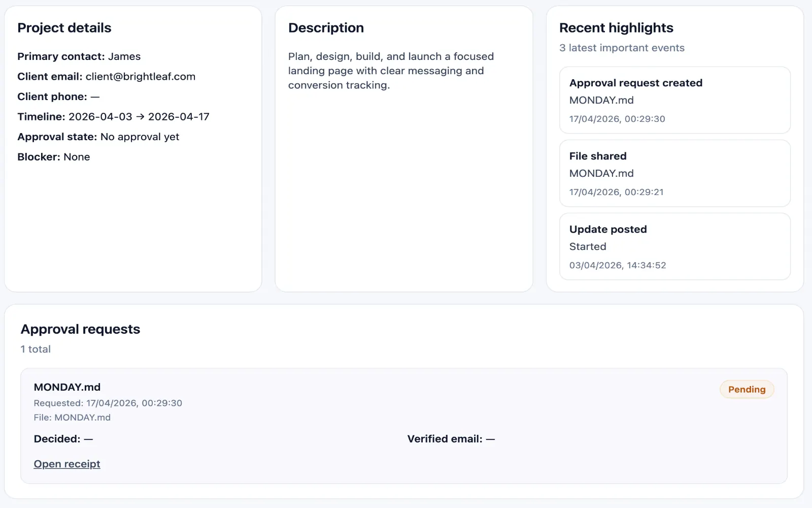Screen dimensions: 812x508
Task: Click the Pending status badge
Action: (x=747, y=390)
